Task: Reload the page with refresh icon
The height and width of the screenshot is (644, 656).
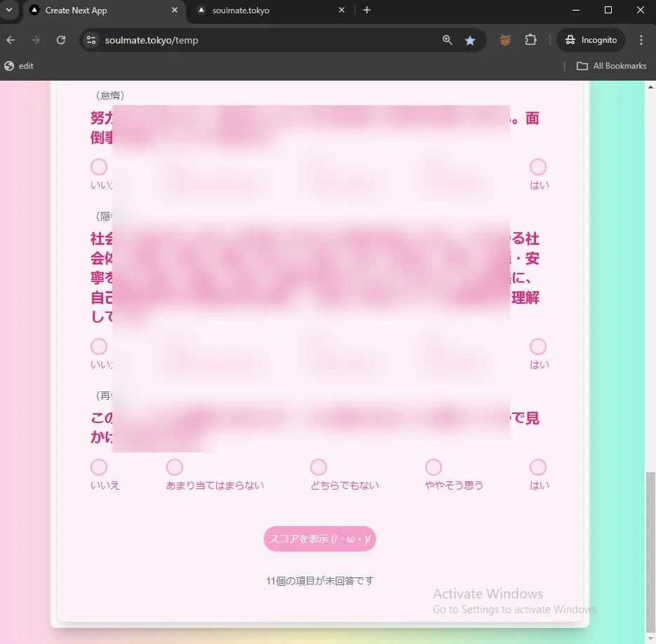Action: pyautogui.click(x=61, y=40)
